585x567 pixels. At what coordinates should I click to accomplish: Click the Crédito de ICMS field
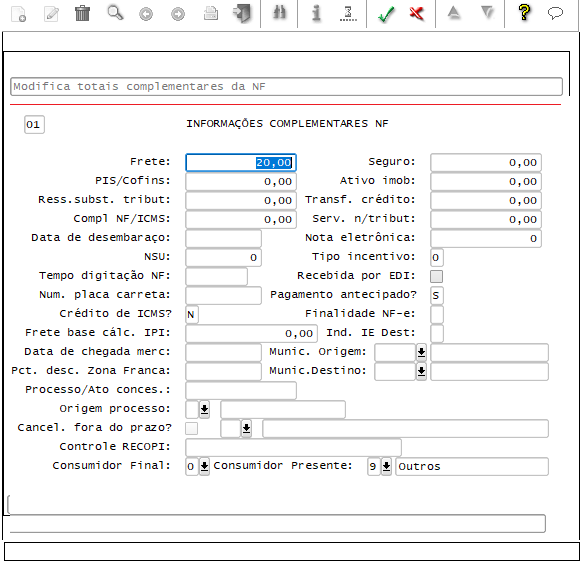tap(192, 314)
